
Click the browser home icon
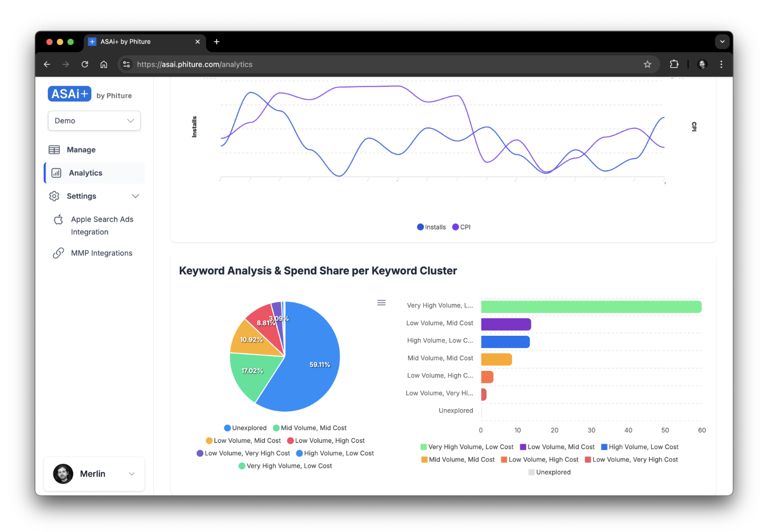(104, 64)
